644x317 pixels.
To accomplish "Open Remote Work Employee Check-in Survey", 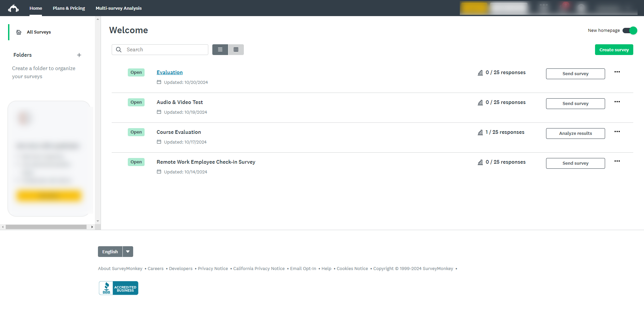I will click(206, 162).
